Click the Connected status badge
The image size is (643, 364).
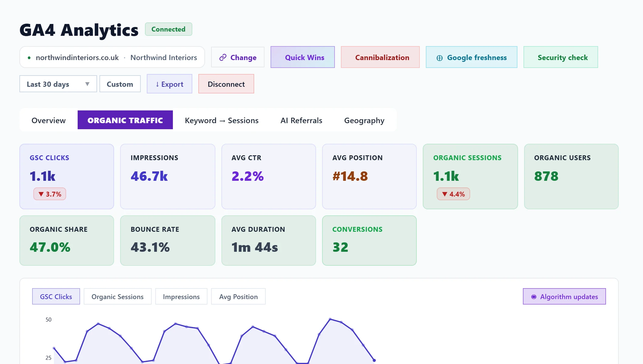pyautogui.click(x=169, y=29)
